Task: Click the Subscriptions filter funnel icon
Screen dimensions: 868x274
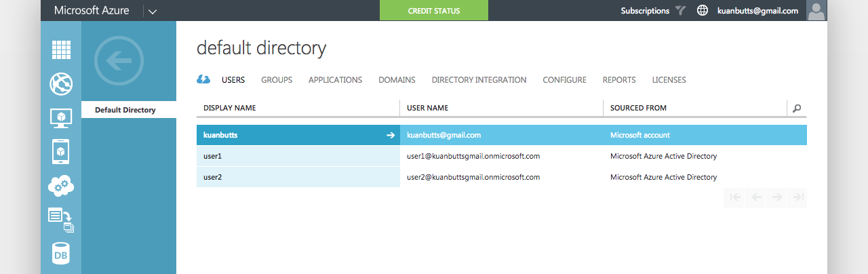Action: tap(681, 11)
